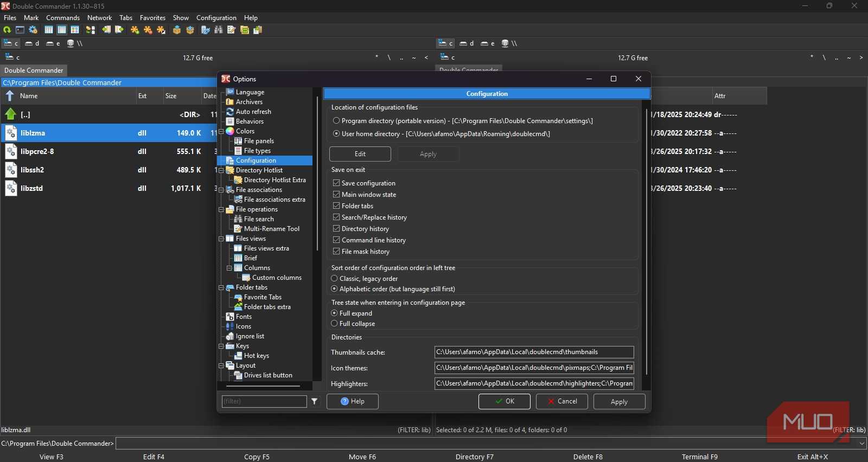The width and height of the screenshot is (868, 462).
Task: Open the Mark menu
Action: pos(31,18)
